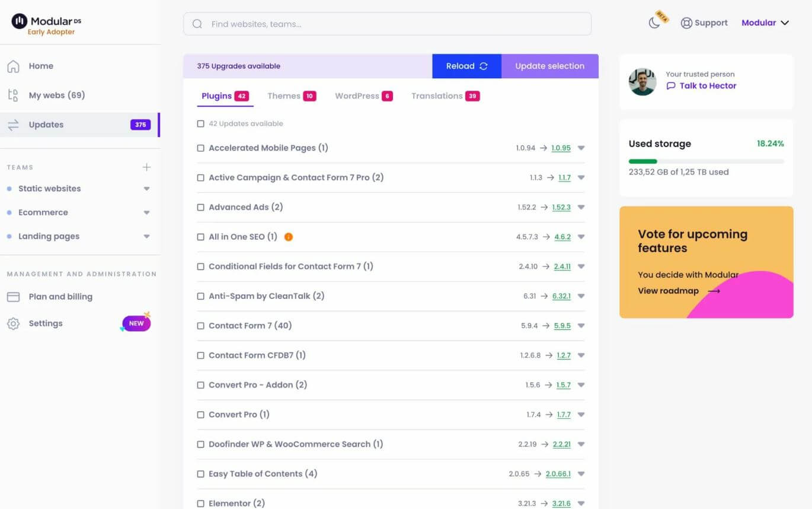Viewport: 812px width, 509px height.
Task: Click the 375 badge on Updates
Action: [140, 125]
